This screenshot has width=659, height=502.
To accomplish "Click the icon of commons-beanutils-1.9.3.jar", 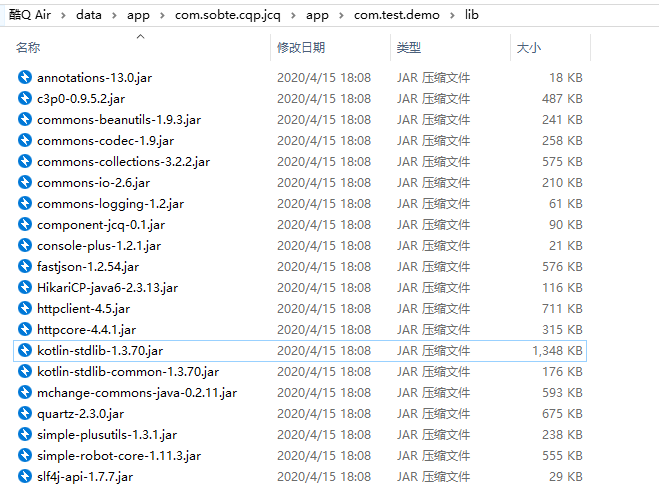I will (25, 119).
